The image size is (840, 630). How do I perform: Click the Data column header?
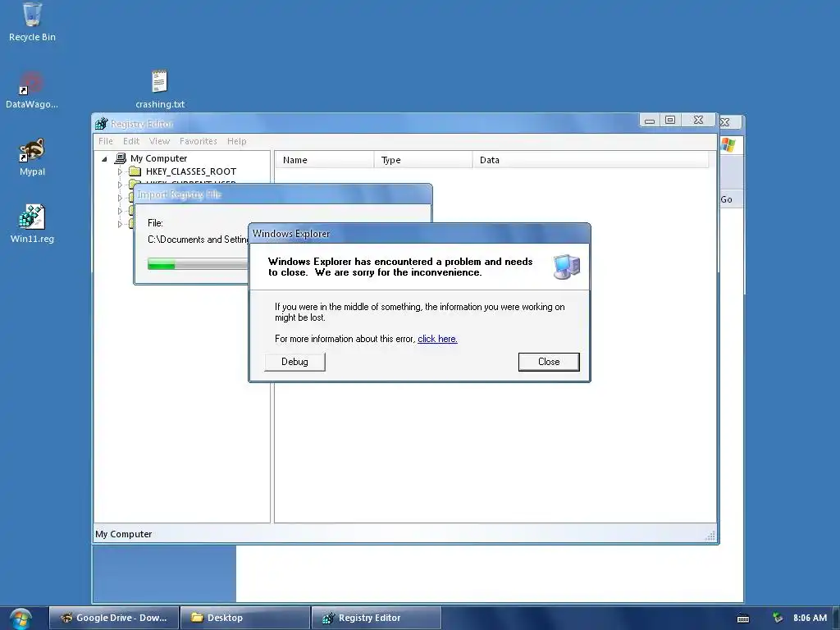pos(591,160)
